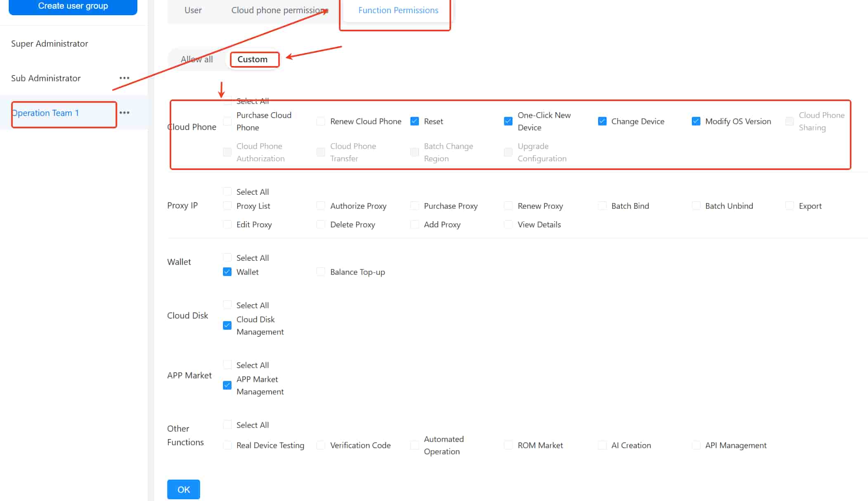Click the OK button
Viewport: 868px width, 501px height.
(183, 489)
